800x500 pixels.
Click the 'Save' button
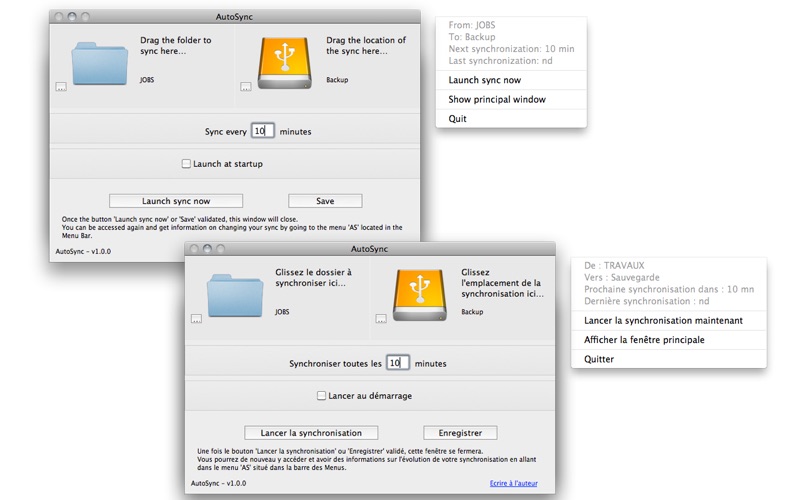325,201
